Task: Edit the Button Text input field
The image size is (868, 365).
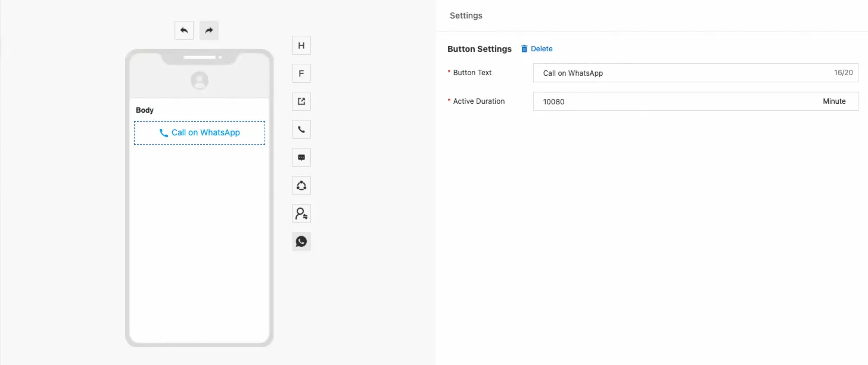Action: [x=696, y=73]
